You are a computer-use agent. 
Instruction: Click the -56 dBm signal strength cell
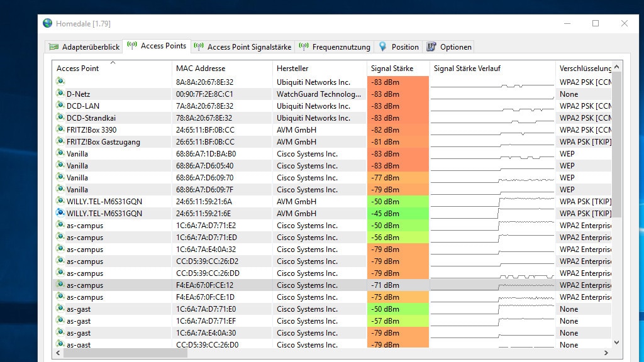[x=398, y=237]
